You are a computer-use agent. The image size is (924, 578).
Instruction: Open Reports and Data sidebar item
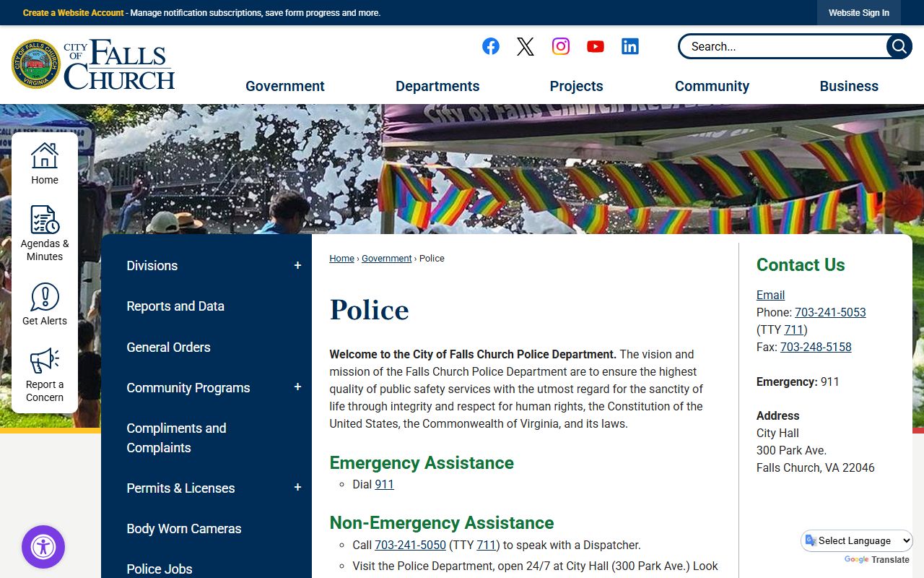pos(175,306)
